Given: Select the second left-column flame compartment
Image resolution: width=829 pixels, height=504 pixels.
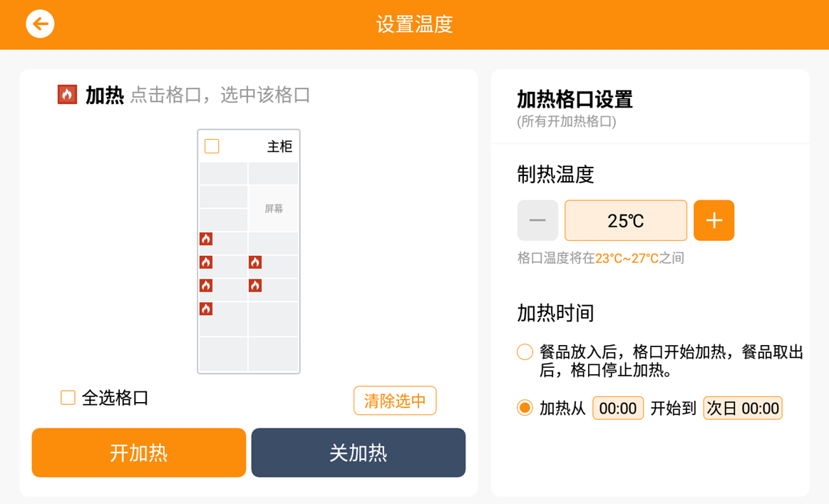Looking at the screenshot, I should [223, 267].
